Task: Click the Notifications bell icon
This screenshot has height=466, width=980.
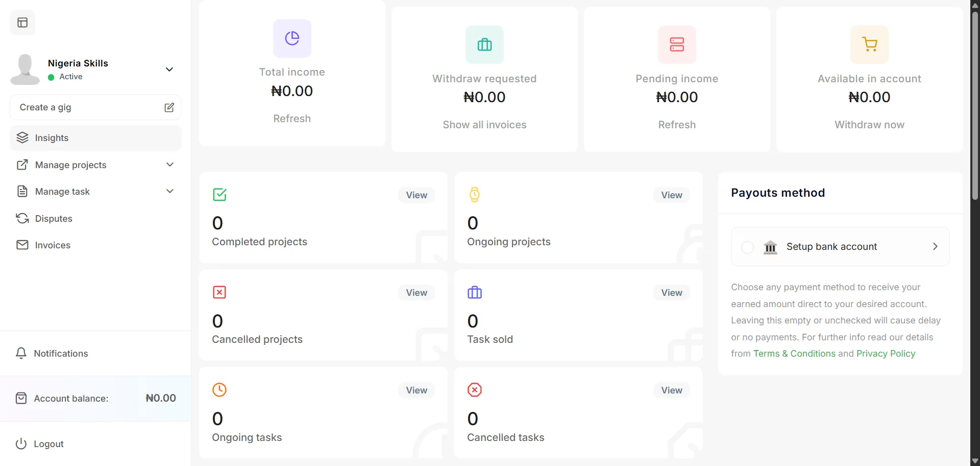Action: point(21,353)
